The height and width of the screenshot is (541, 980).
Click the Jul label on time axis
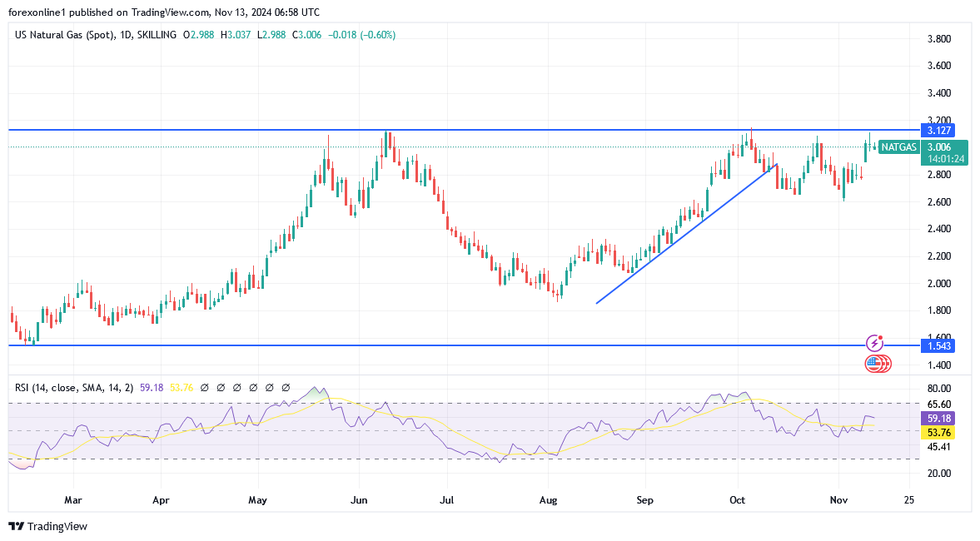(x=447, y=499)
